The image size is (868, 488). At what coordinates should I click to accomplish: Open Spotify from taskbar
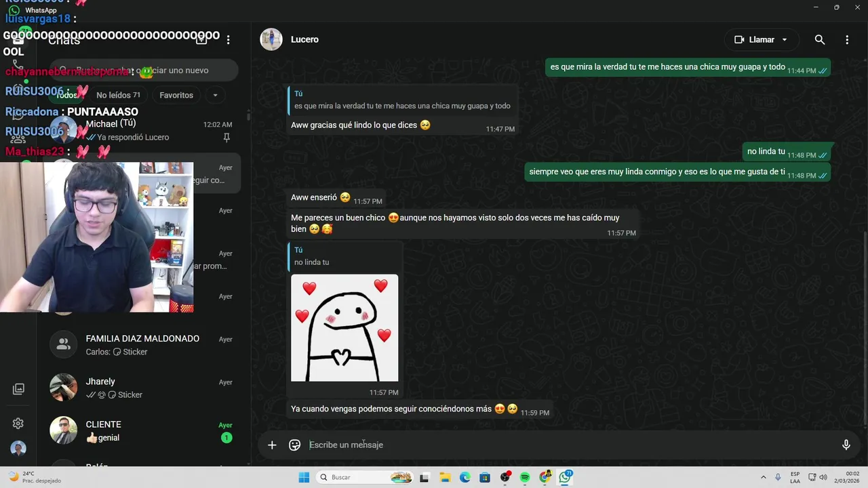525,477
